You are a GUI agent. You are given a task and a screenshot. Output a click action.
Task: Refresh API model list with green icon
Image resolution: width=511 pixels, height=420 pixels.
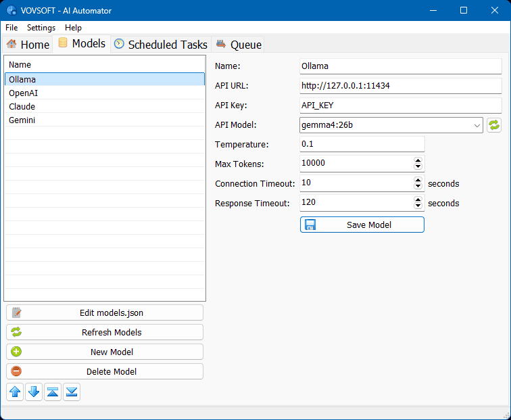pos(494,125)
